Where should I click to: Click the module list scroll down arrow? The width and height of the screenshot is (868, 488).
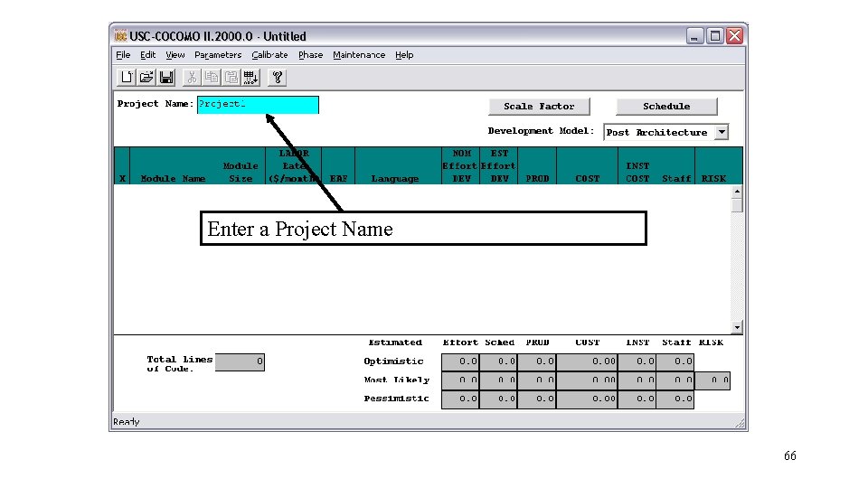point(737,327)
